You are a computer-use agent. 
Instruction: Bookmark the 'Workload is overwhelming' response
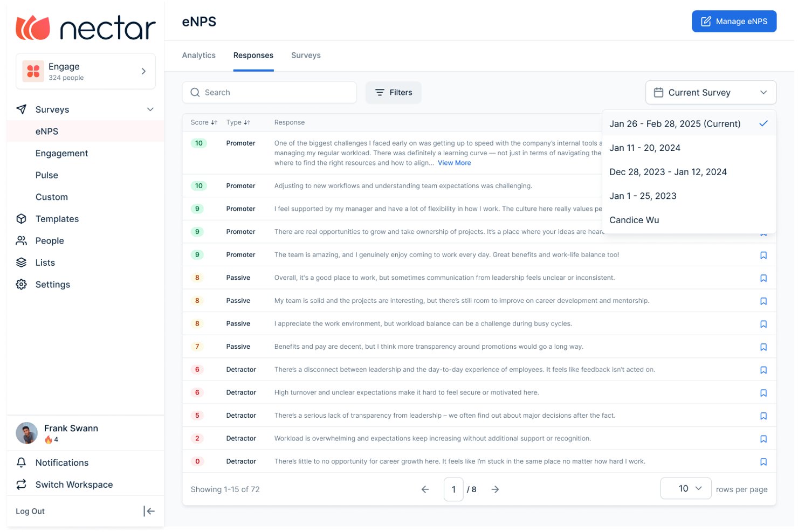pyautogui.click(x=763, y=439)
